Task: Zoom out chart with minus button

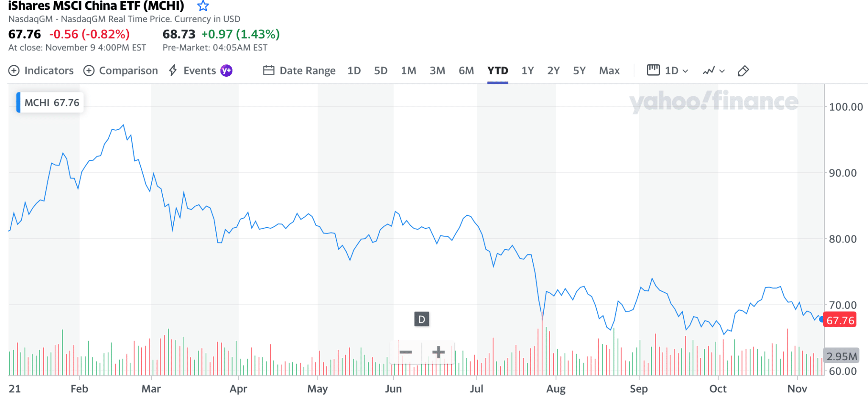Action: pyautogui.click(x=406, y=352)
